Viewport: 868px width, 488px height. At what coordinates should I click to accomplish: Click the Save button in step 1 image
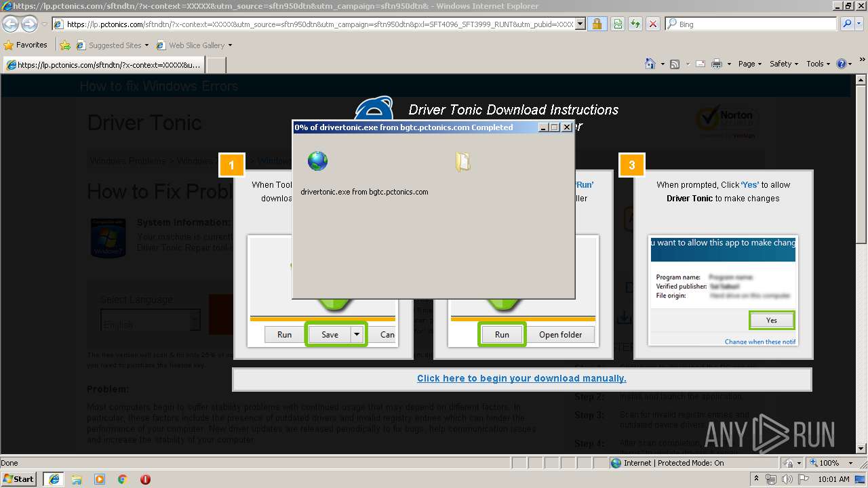click(x=330, y=335)
